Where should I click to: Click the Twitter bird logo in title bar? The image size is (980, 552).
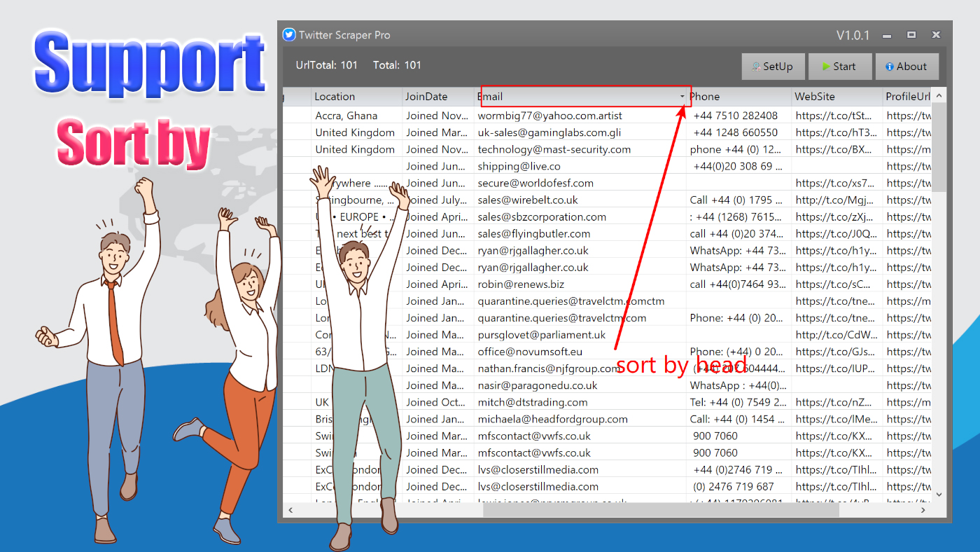click(x=289, y=34)
